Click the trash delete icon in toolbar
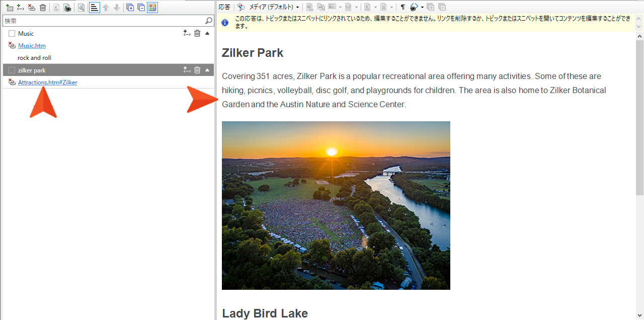Screen dimensions: 644x320 (x=43, y=8)
